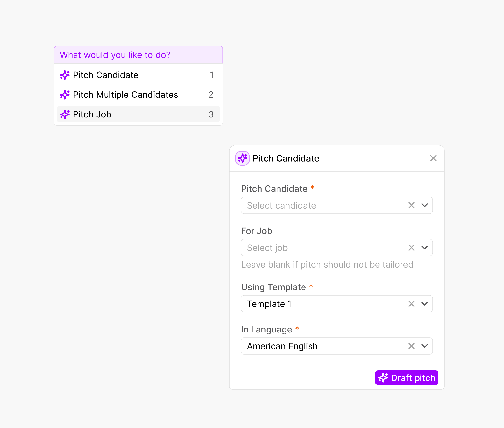Open the In Language dropdown

click(425, 346)
